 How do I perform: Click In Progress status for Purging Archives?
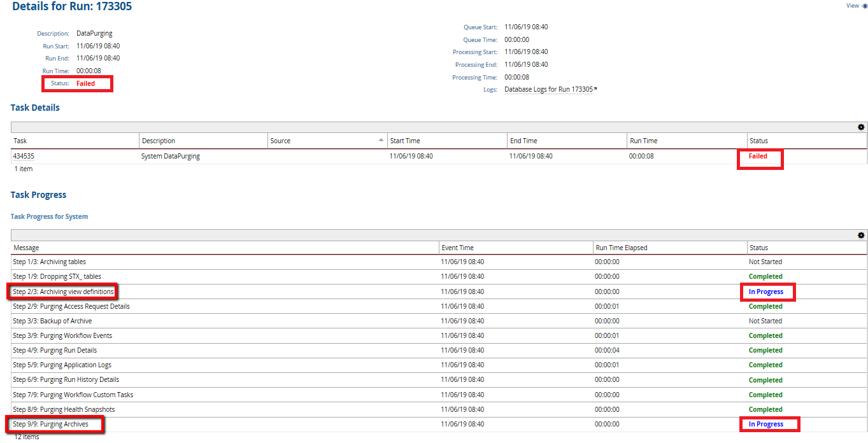[765, 424]
